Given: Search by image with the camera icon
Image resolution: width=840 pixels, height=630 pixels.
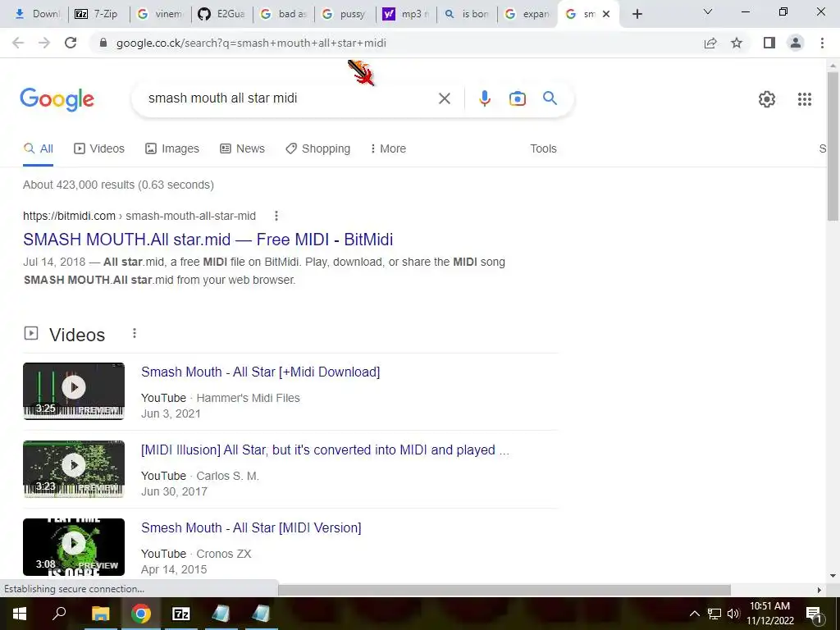Looking at the screenshot, I should (518, 98).
